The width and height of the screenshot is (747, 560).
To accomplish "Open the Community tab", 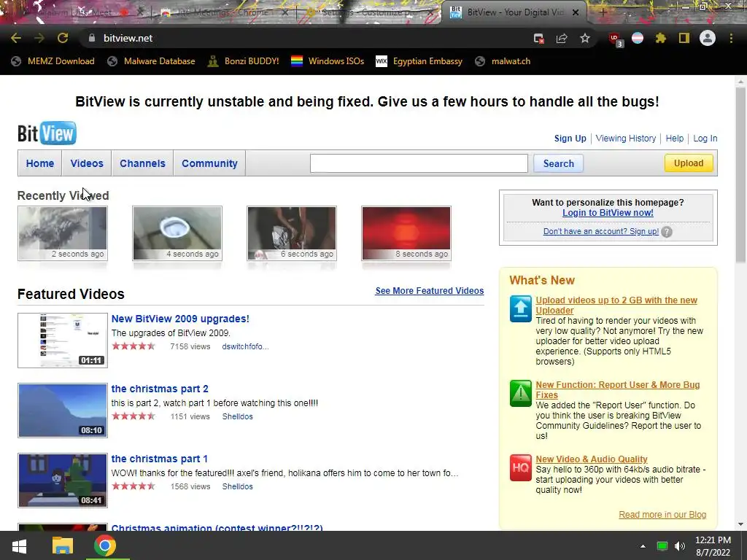I will click(x=209, y=163).
